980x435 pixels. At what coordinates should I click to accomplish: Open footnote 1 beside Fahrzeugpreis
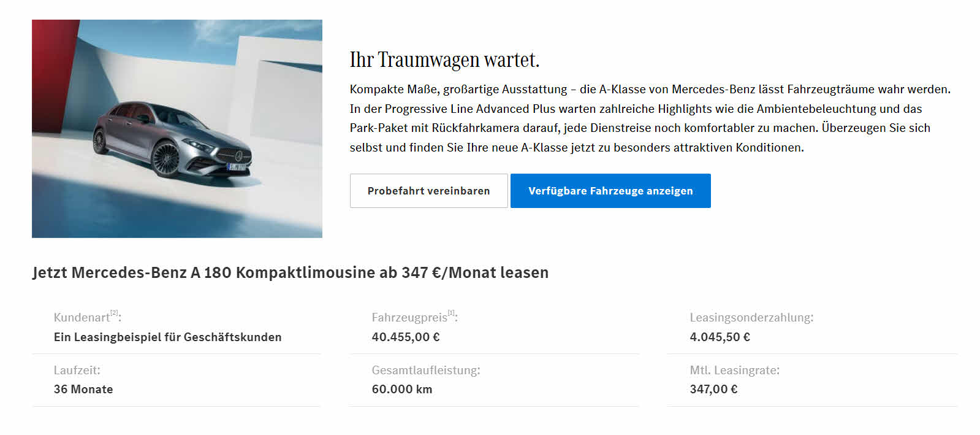[451, 313]
